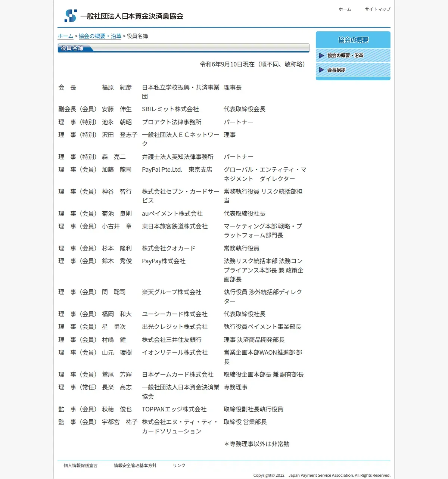This screenshot has height=479, width=448.
Task: Click the name 宇都宮 祐子
Action: (120, 422)
